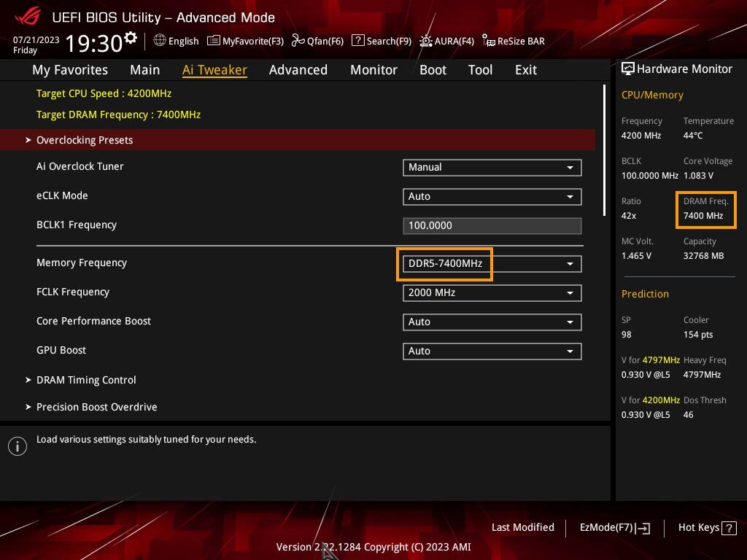747x560 pixels.
Task: Click the settings list scrollbar
Action: [x=604, y=150]
